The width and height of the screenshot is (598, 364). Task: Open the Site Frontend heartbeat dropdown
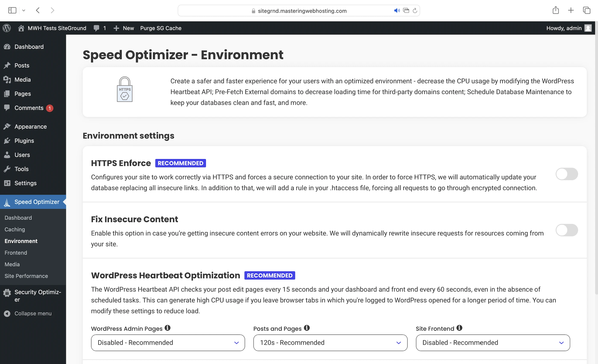(493, 343)
